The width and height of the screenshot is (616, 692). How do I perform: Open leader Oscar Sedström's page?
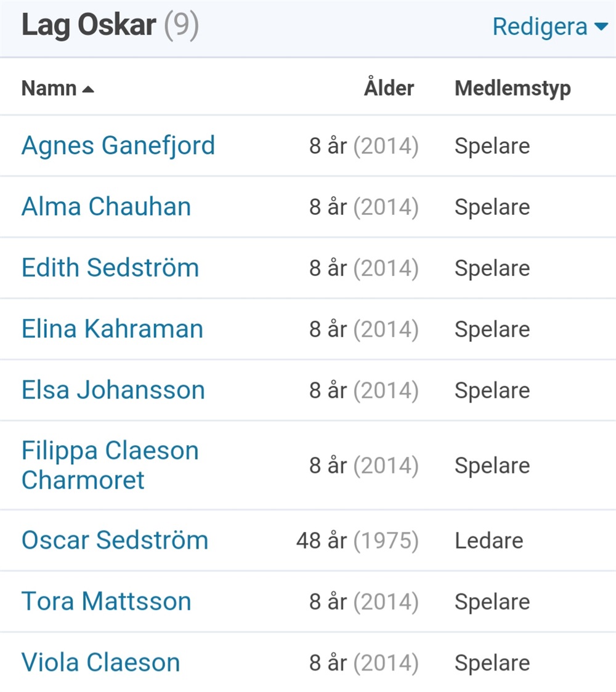click(x=115, y=540)
